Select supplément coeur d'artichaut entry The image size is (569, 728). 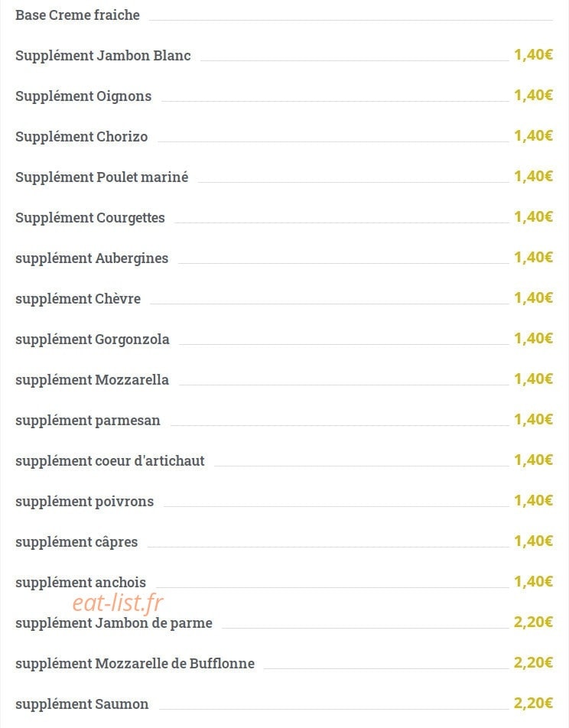pyautogui.click(x=110, y=460)
